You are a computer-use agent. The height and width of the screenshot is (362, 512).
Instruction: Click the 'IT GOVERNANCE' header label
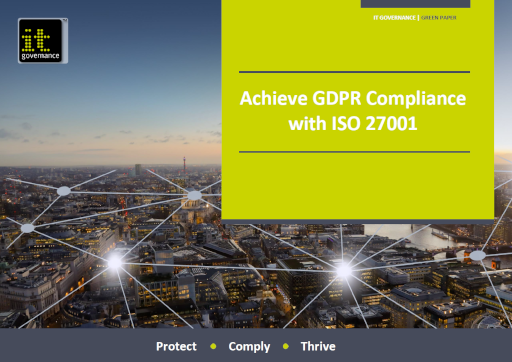394,18
